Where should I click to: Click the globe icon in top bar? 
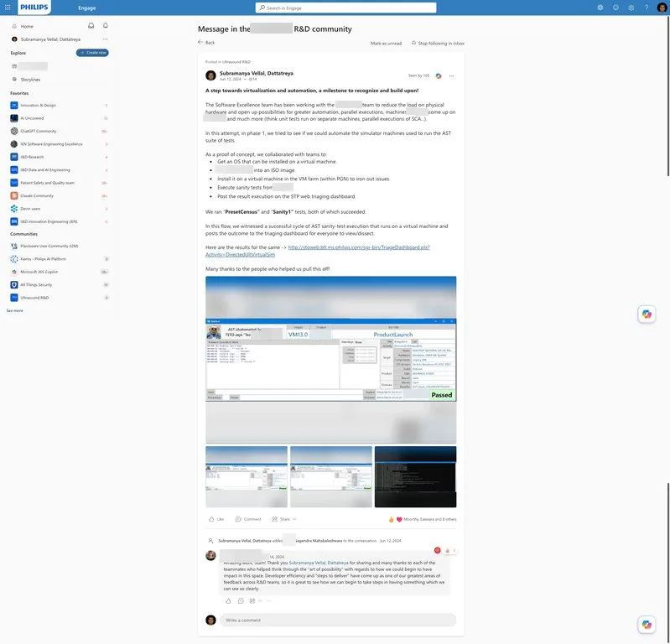tap(600, 8)
